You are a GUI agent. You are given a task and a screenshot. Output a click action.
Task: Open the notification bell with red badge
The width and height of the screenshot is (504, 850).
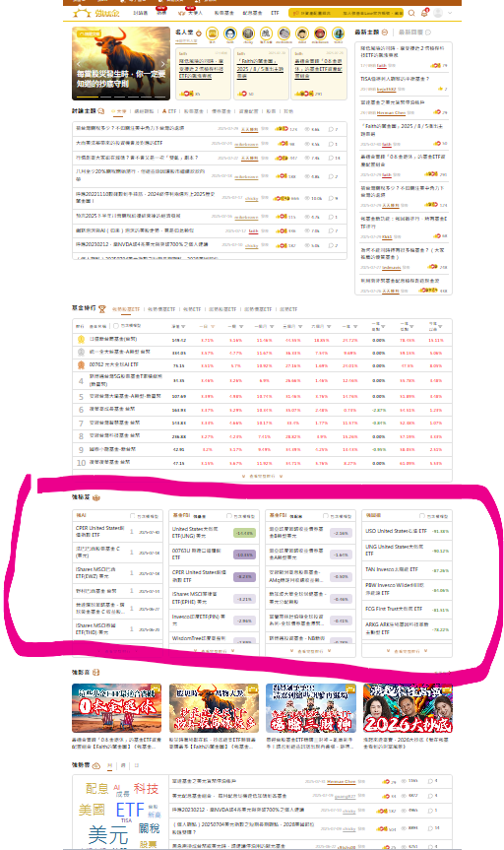click(x=425, y=13)
